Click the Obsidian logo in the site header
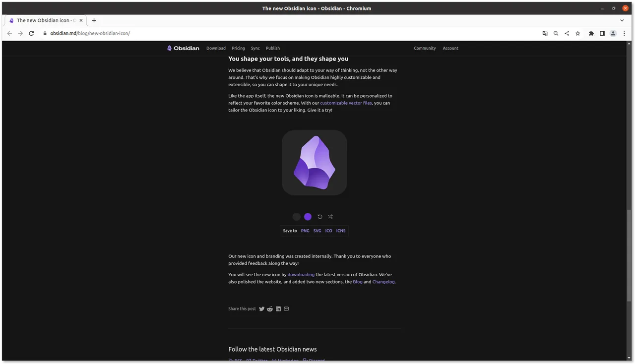 click(x=183, y=48)
